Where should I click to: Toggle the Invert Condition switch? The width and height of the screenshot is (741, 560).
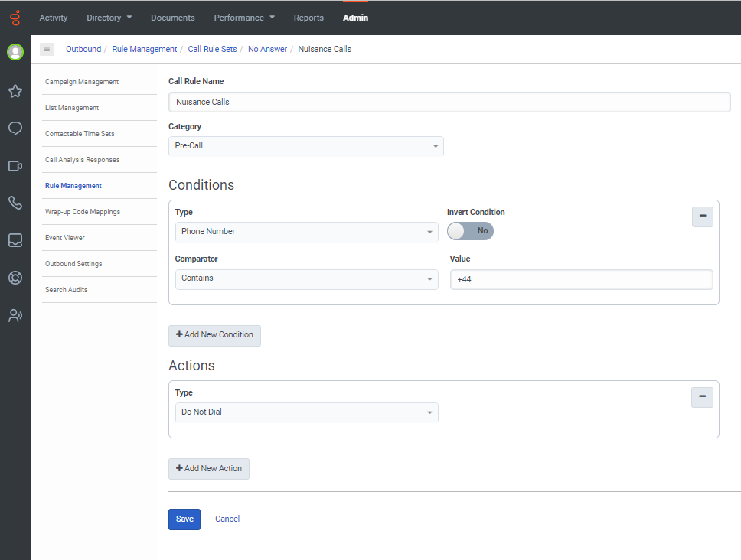[x=470, y=231]
